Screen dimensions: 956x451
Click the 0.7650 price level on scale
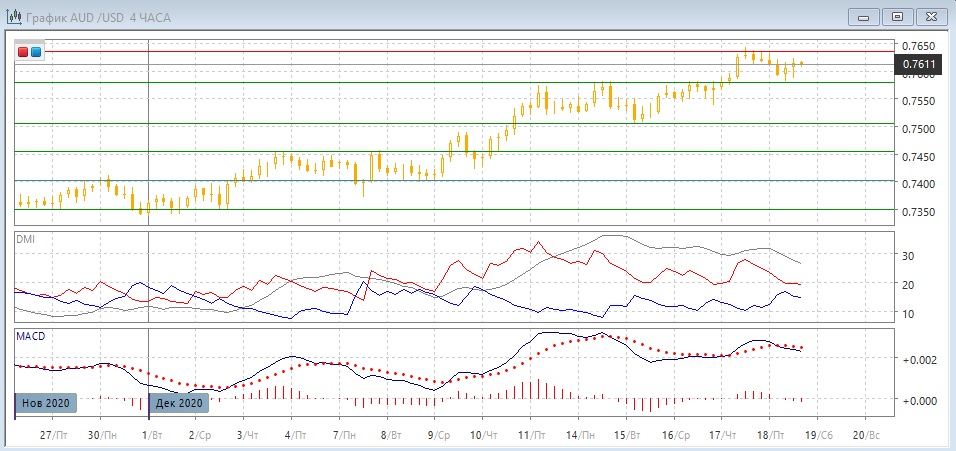pos(919,46)
